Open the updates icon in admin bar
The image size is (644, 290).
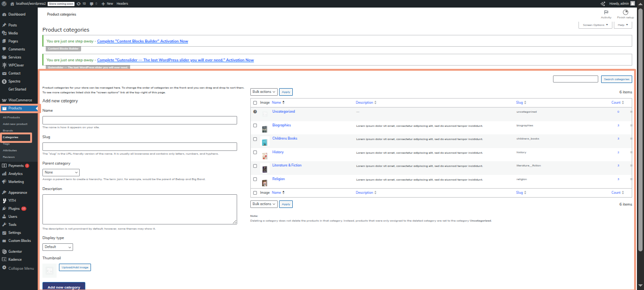pos(78,3)
